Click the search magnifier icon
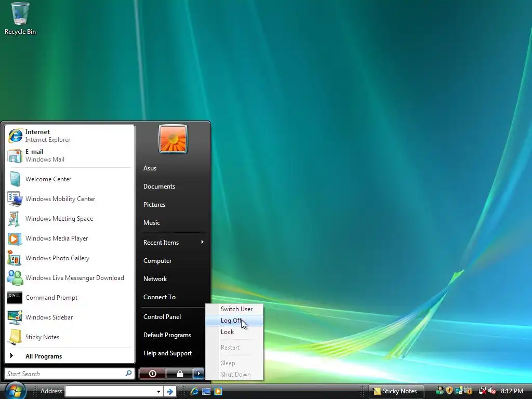Screen dimensions: 532x399 point(129,374)
